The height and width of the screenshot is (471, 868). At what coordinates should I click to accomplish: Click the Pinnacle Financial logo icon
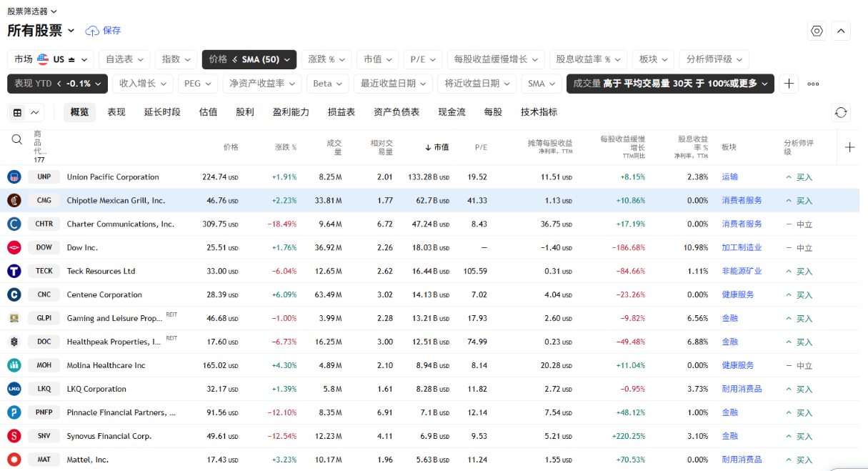pos(14,412)
